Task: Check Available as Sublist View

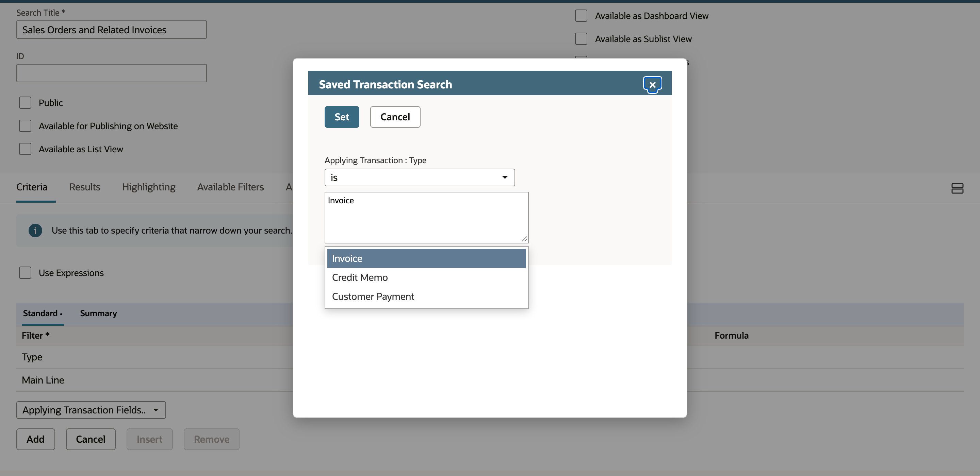Action: pyautogui.click(x=581, y=39)
